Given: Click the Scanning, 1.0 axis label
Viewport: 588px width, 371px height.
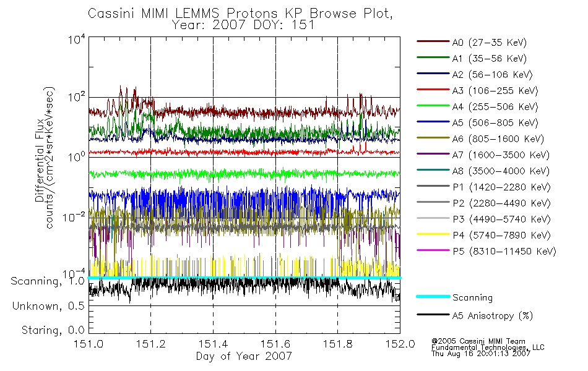Looking at the screenshot, I should [x=48, y=281].
